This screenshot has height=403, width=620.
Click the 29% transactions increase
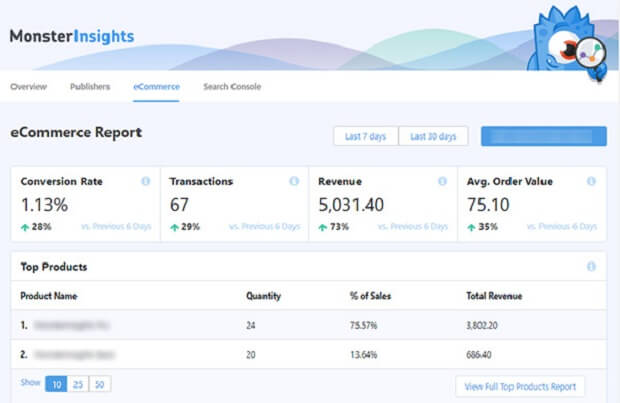(185, 227)
